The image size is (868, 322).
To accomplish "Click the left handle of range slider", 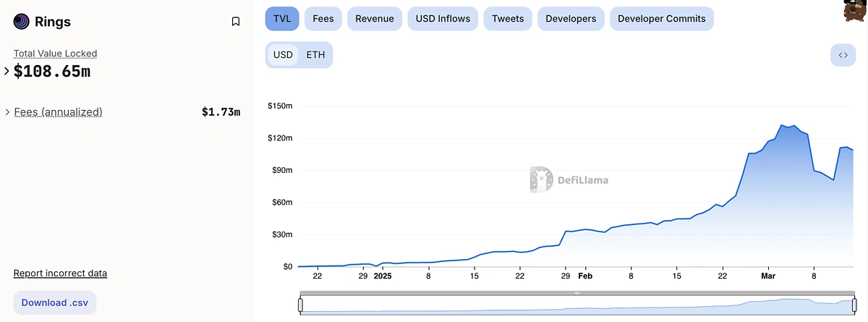I will pyautogui.click(x=300, y=305).
